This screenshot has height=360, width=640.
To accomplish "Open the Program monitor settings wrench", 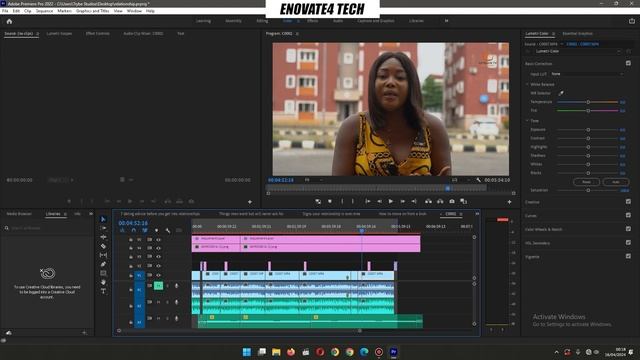I will [x=478, y=180].
